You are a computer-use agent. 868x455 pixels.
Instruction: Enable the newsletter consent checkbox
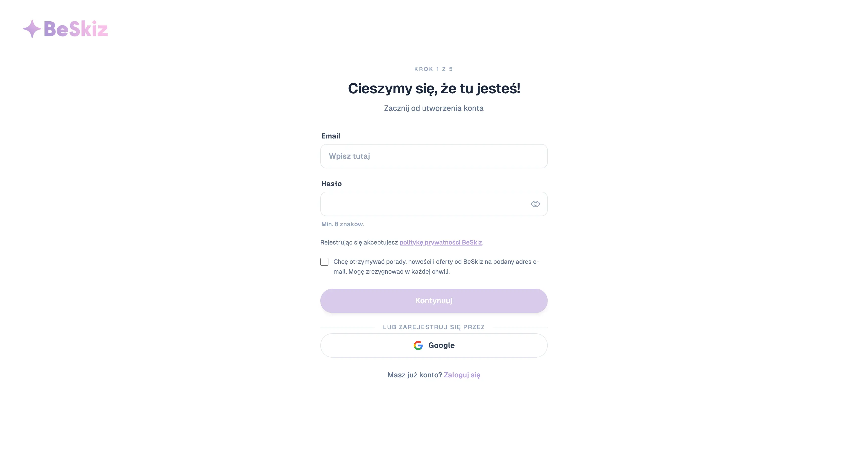324,262
